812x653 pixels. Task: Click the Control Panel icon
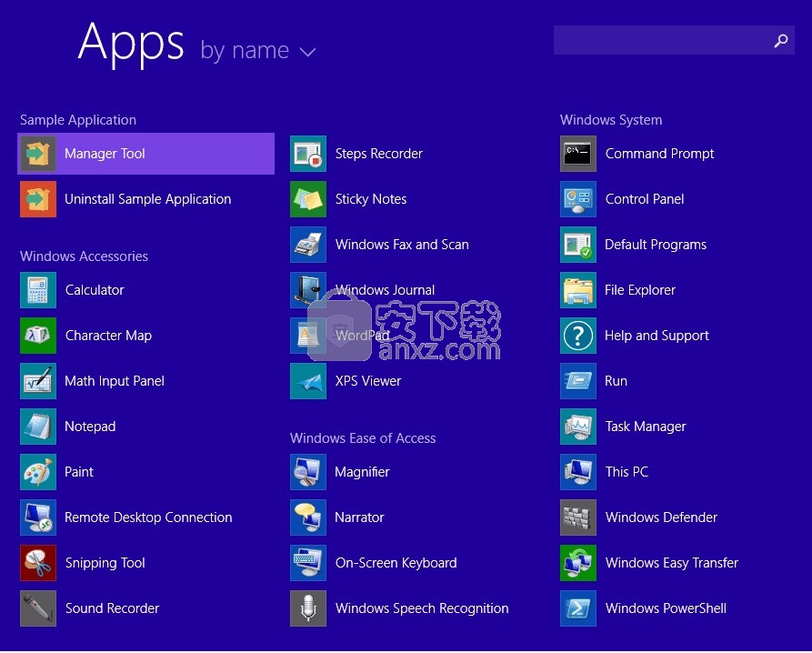click(x=578, y=199)
